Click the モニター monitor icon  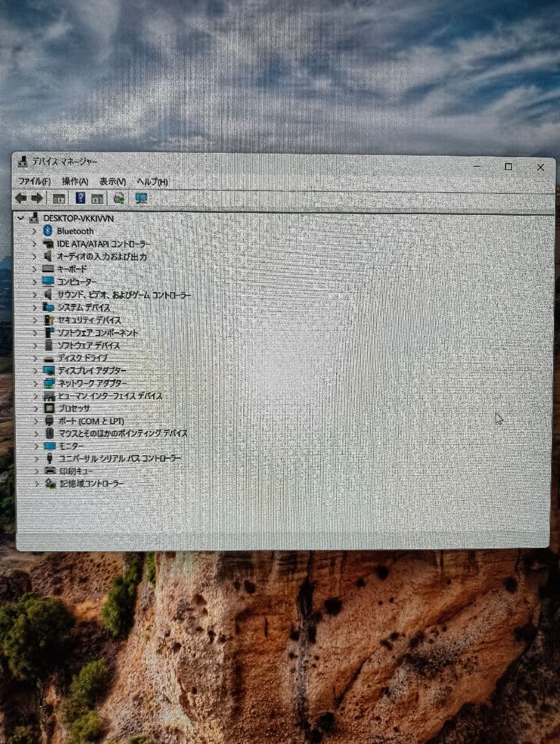pos(46,446)
